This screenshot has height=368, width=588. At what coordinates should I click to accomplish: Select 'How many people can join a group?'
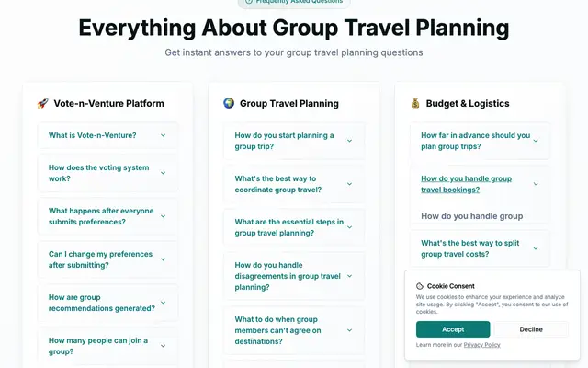[107, 346]
